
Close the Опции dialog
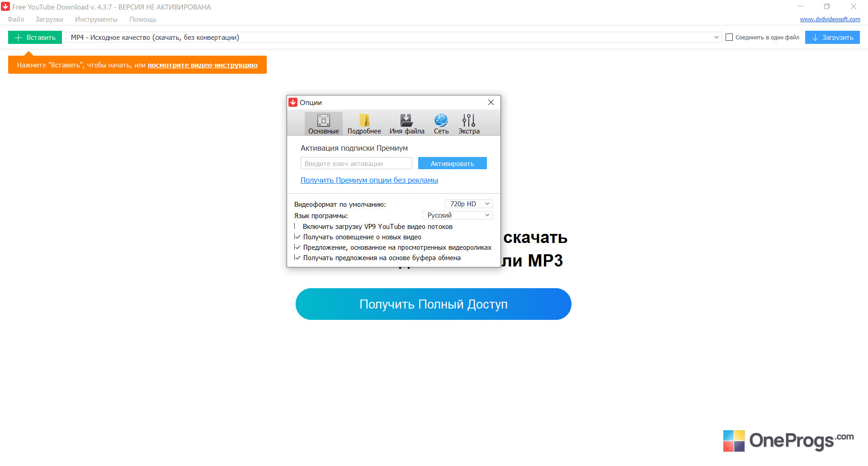[491, 102]
